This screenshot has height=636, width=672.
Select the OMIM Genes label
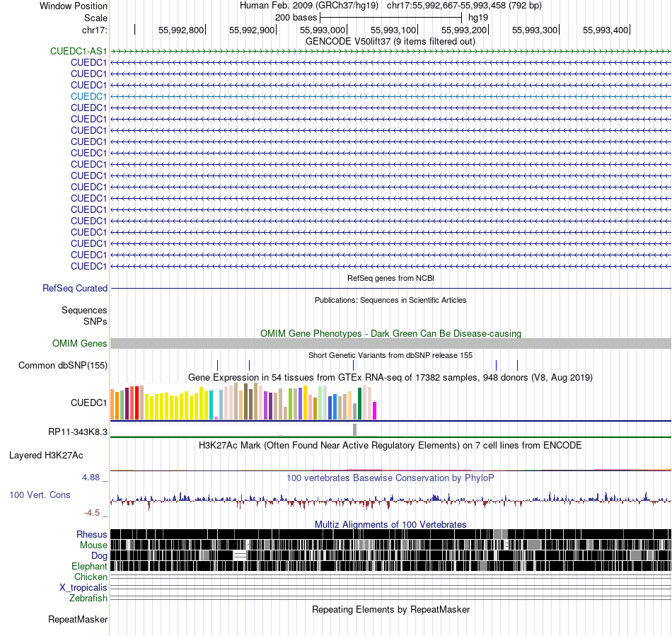(79, 344)
